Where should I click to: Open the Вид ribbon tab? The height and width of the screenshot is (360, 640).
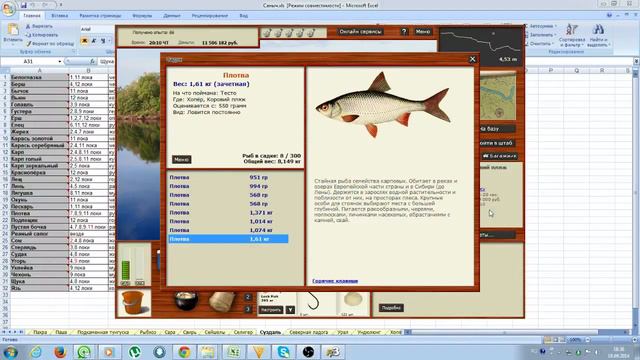tap(244, 16)
